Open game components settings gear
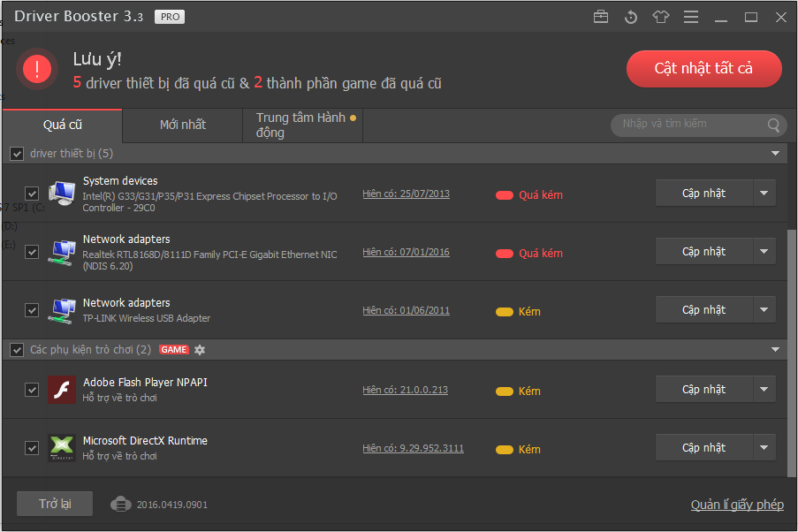The height and width of the screenshot is (532, 798). tap(200, 350)
